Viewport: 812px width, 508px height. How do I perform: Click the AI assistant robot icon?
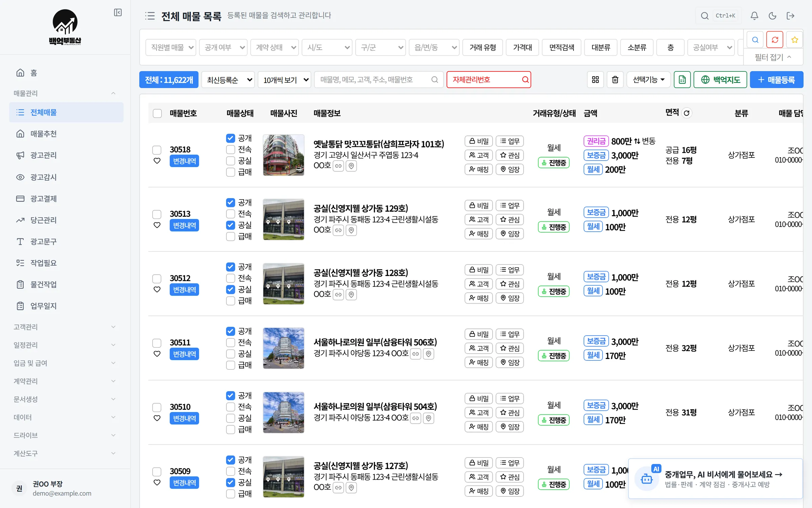[x=646, y=479]
